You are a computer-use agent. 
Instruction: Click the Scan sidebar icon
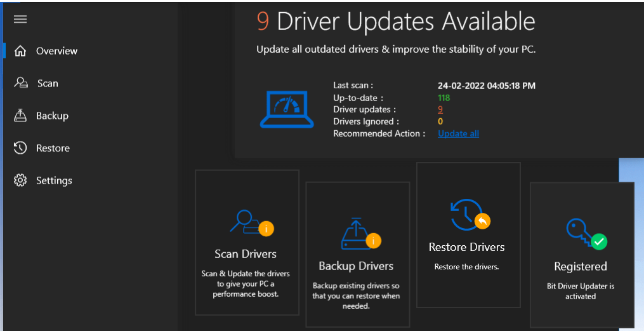pyautogui.click(x=20, y=83)
